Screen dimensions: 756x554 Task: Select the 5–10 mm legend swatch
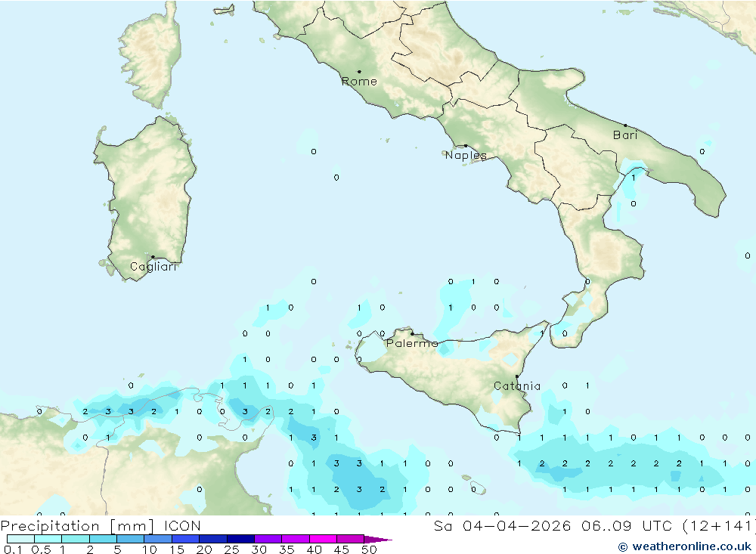[x=131, y=539]
